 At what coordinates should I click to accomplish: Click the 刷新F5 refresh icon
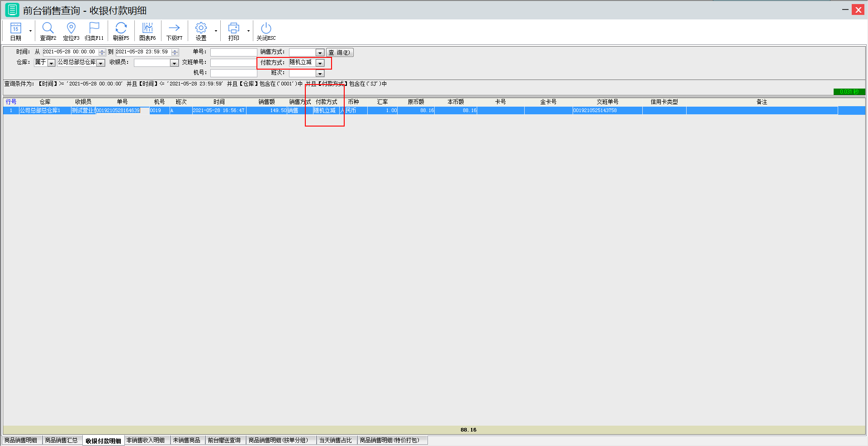pos(121,28)
